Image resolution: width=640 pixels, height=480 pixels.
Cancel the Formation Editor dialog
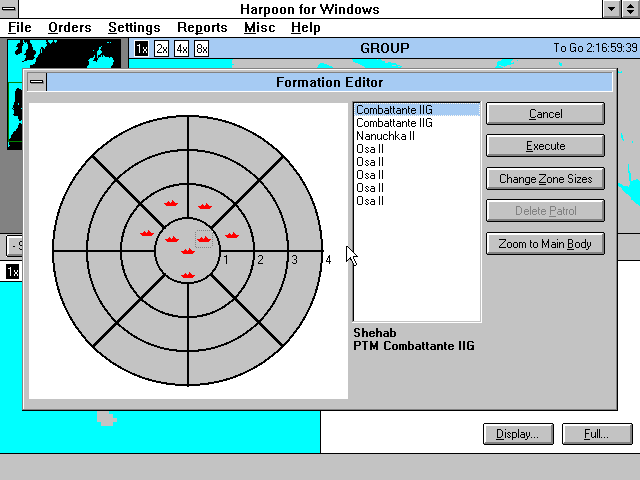point(545,114)
